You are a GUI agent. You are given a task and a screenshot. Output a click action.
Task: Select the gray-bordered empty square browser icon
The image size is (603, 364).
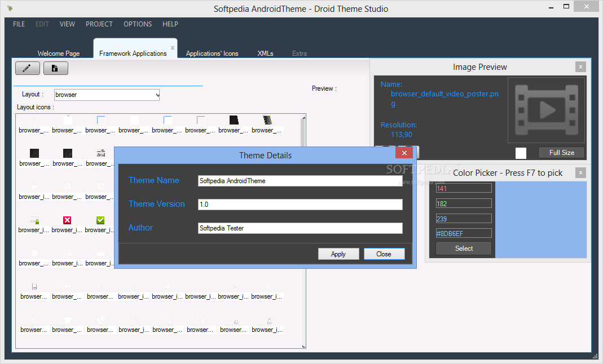[x=201, y=120]
